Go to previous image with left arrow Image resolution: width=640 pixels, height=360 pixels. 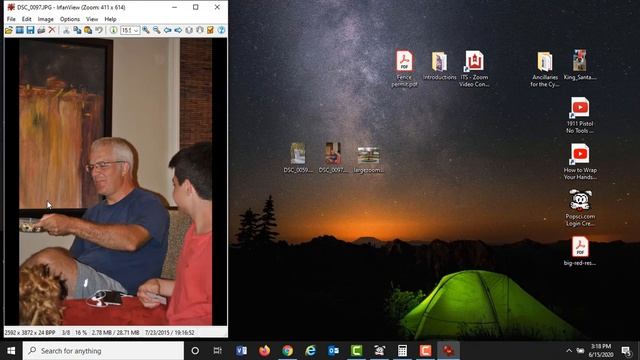click(167, 30)
